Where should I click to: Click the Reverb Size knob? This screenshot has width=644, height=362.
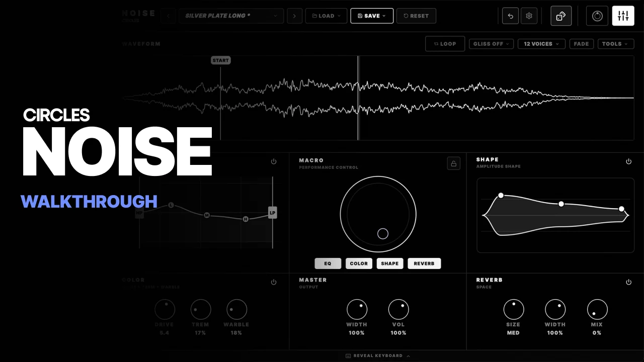point(514,310)
